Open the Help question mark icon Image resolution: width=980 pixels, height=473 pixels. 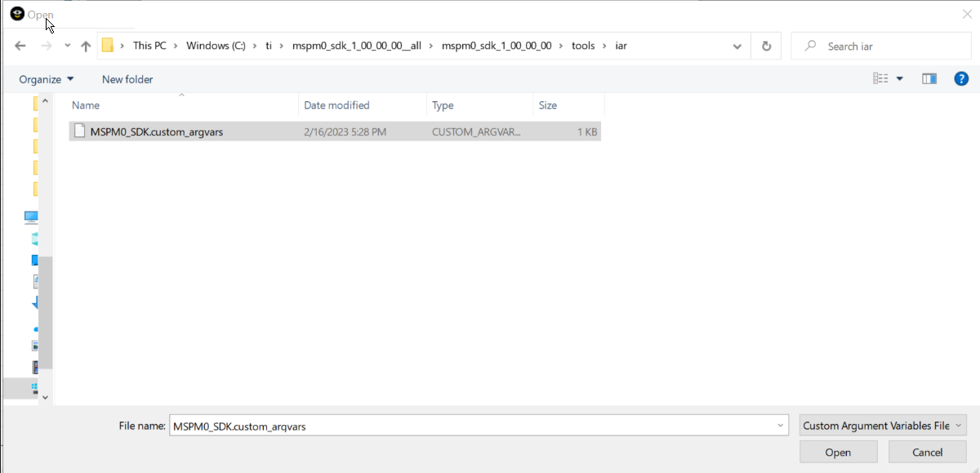pyautogui.click(x=961, y=78)
